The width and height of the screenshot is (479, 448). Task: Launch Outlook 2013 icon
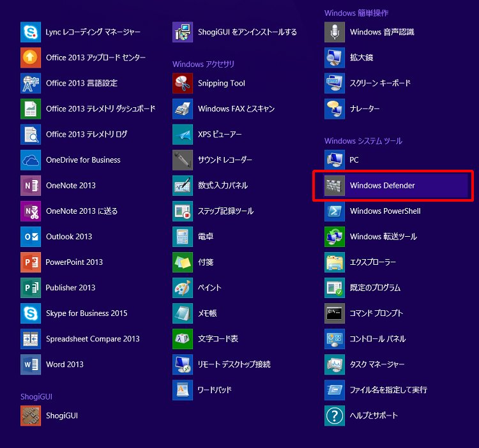pos(31,237)
